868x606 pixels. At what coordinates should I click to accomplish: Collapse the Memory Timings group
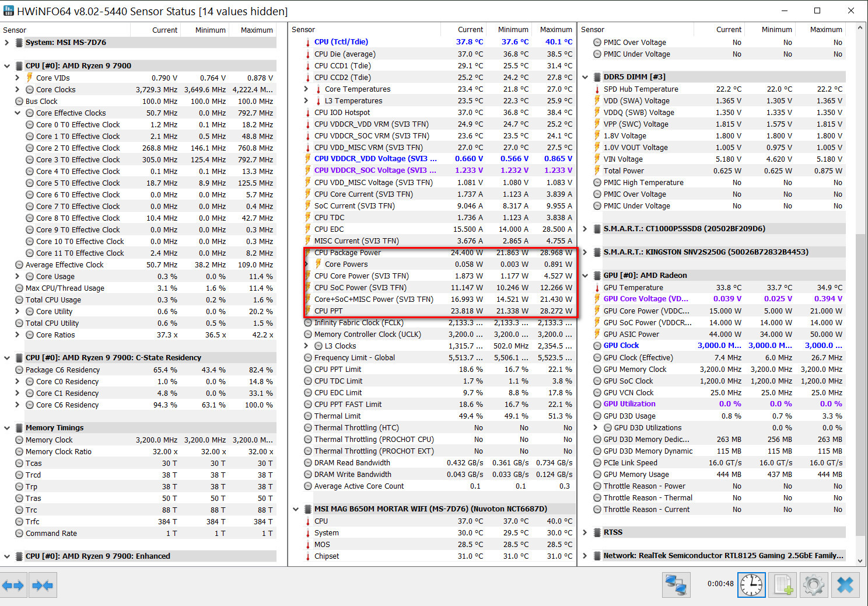pos(6,428)
